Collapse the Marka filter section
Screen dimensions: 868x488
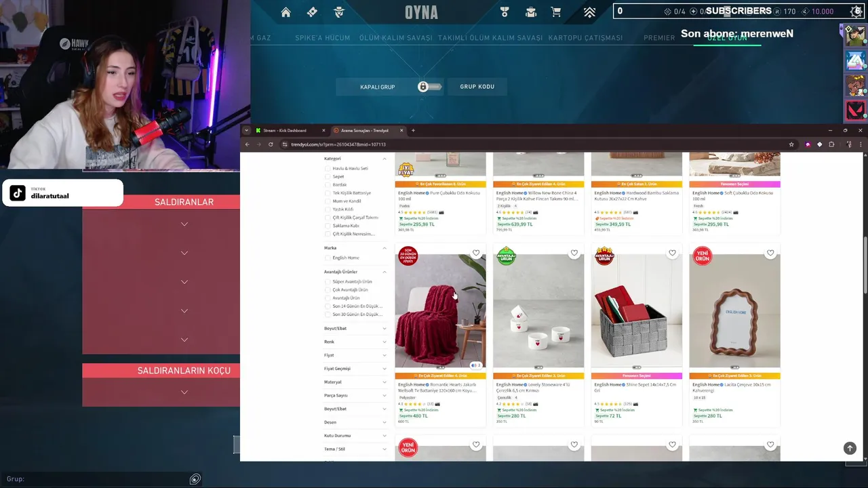coord(384,248)
